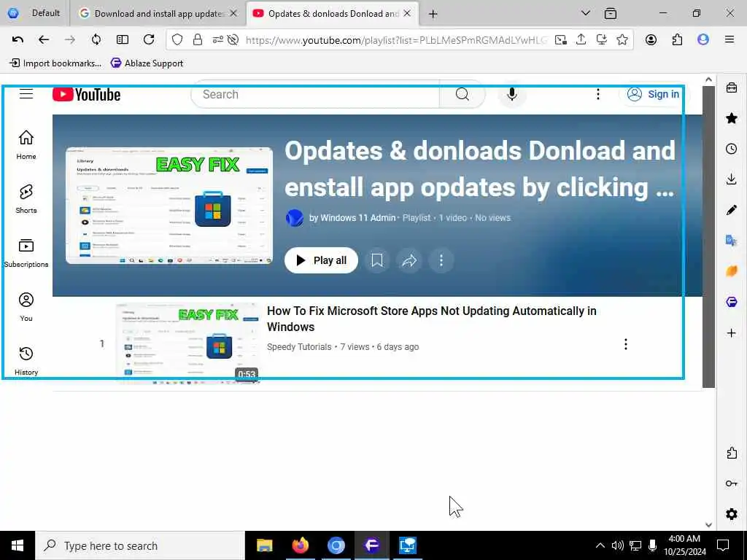Click the Sign in button
747x560 pixels.
pyautogui.click(x=653, y=94)
